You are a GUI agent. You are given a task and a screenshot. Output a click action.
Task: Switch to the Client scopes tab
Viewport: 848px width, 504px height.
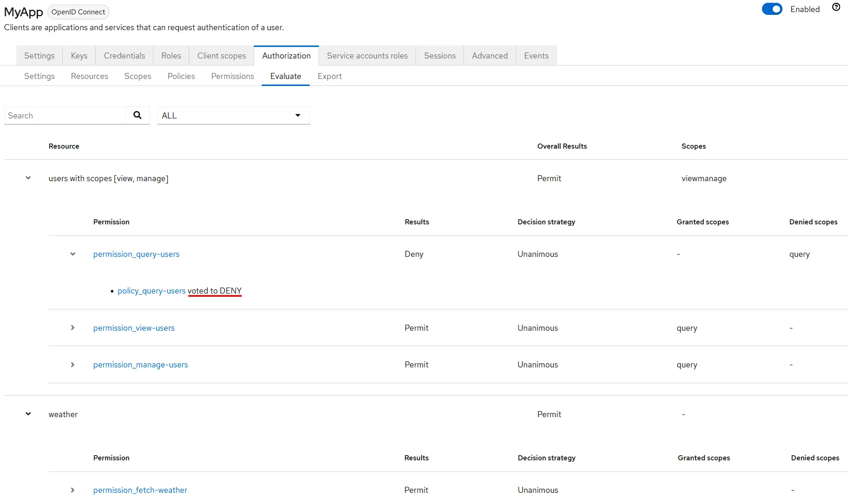[221, 56]
